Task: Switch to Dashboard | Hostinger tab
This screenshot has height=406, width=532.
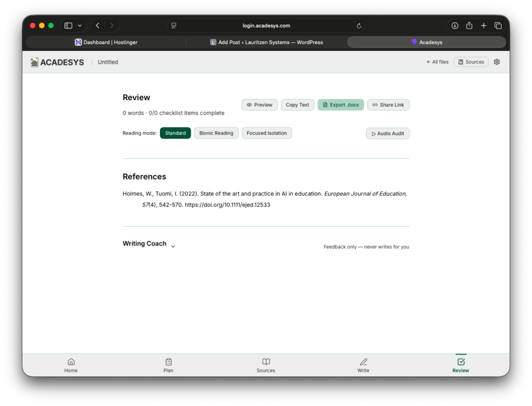Action: [x=106, y=43]
